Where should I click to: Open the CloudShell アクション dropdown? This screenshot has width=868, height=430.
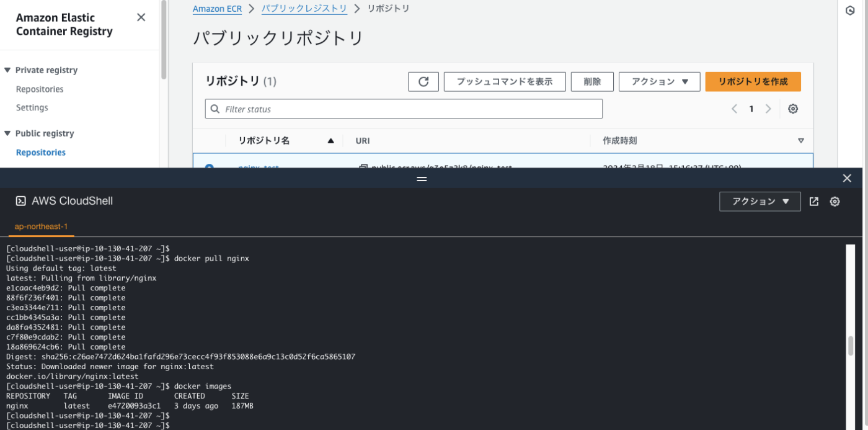(760, 201)
